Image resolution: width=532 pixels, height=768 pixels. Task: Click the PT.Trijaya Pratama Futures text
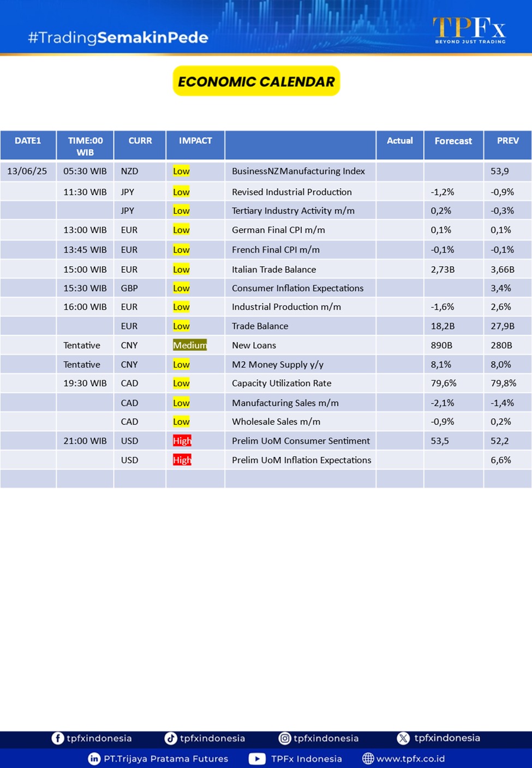pos(166,759)
